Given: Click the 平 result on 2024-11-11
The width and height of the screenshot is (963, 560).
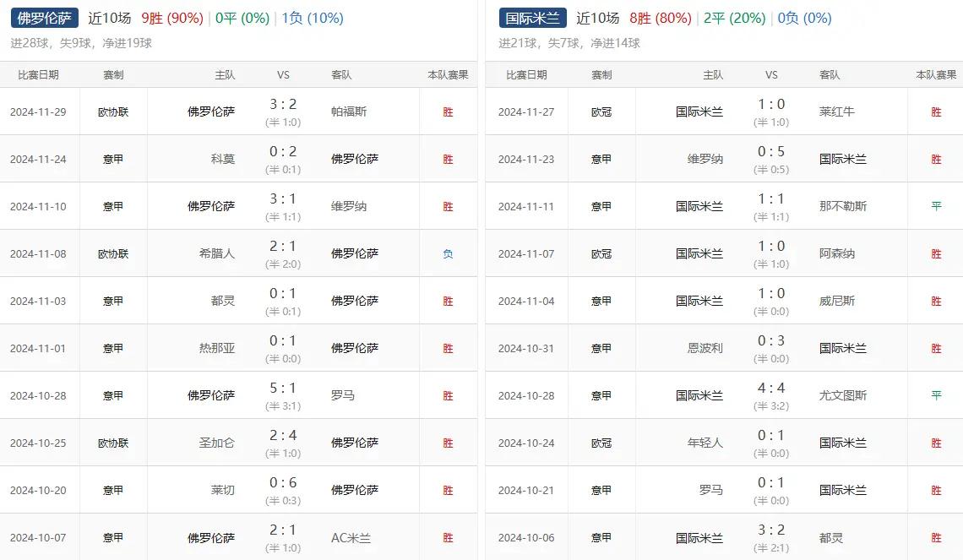Looking at the screenshot, I should coord(936,206).
